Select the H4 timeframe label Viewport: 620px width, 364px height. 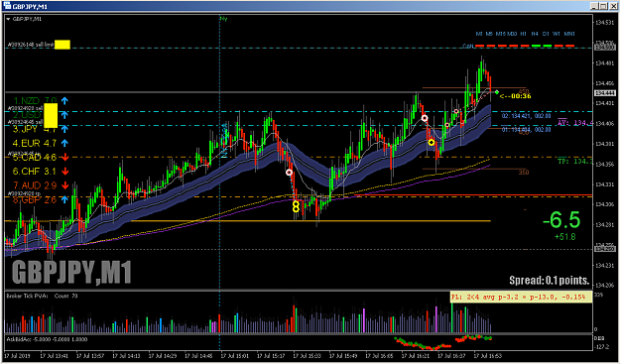click(x=535, y=34)
